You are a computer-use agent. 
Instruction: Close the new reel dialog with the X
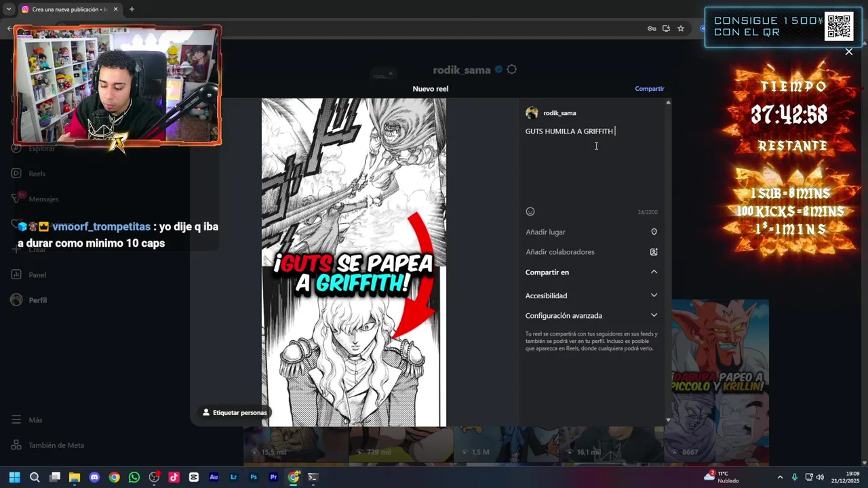(x=849, y=52)
